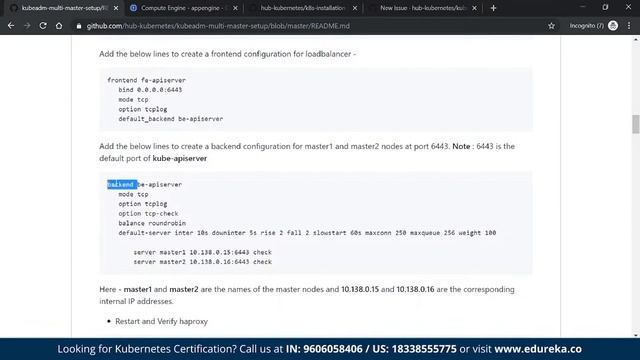Click the github.com address bar

click(310, 26)
